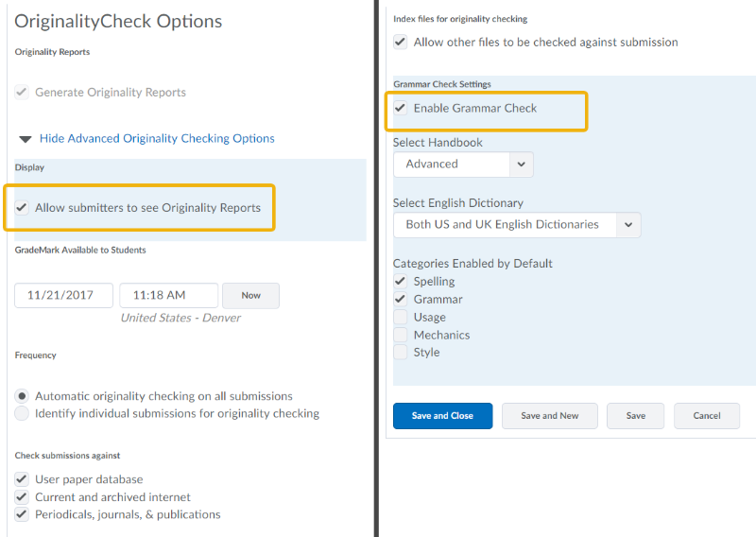Click the Save and New button
Screen dimensions: 756x537
point(550,416)
